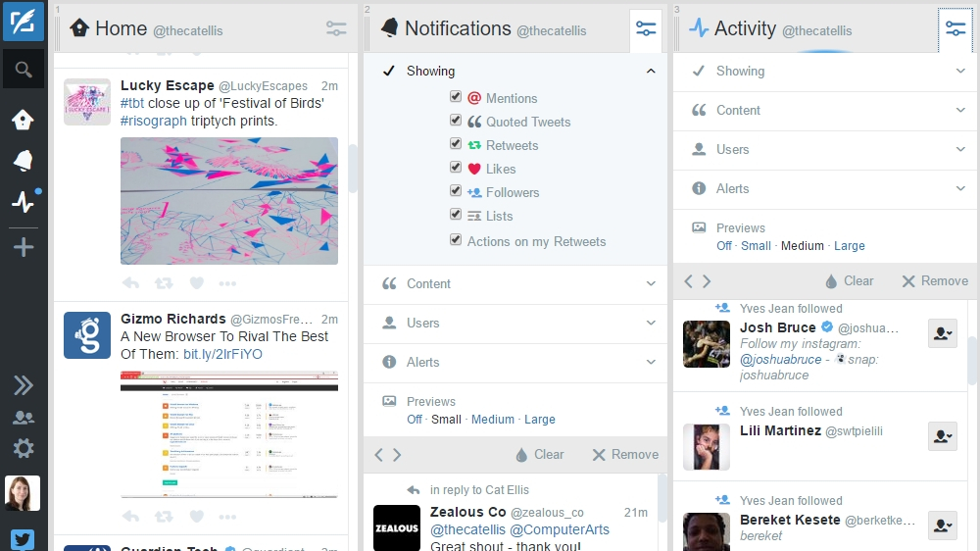The image size is (980, 551).
Task: Expand the Activity Content section
Action: pos(826,111)
